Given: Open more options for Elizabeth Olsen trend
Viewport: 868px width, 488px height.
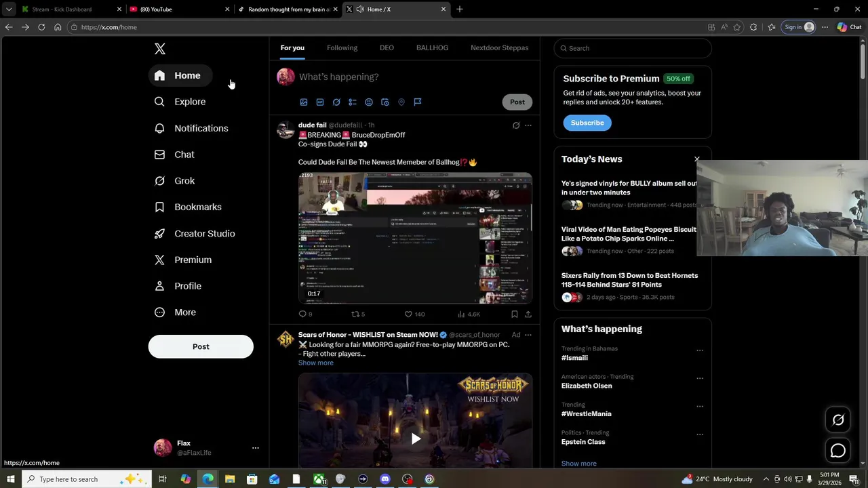Looking at the screenshot, I should coord(700,378).
